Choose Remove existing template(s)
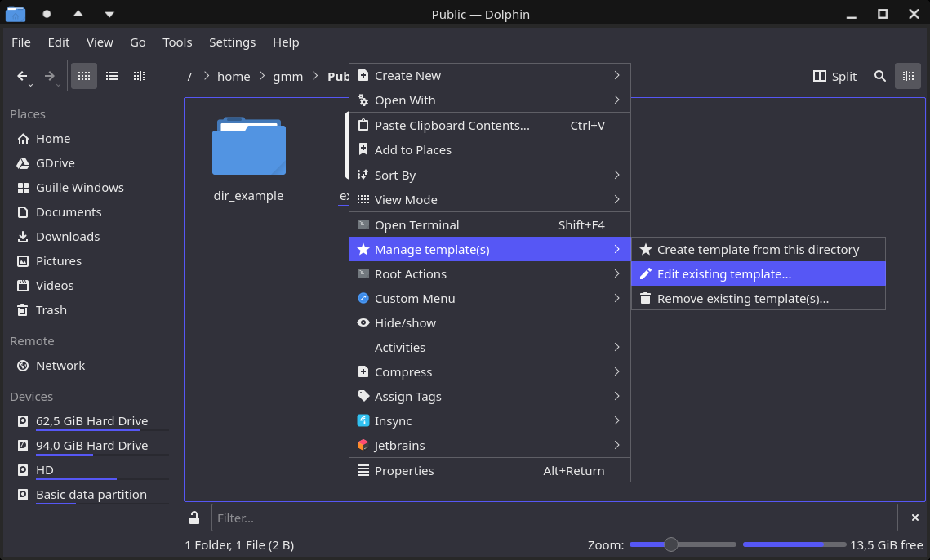 point(758,299)
